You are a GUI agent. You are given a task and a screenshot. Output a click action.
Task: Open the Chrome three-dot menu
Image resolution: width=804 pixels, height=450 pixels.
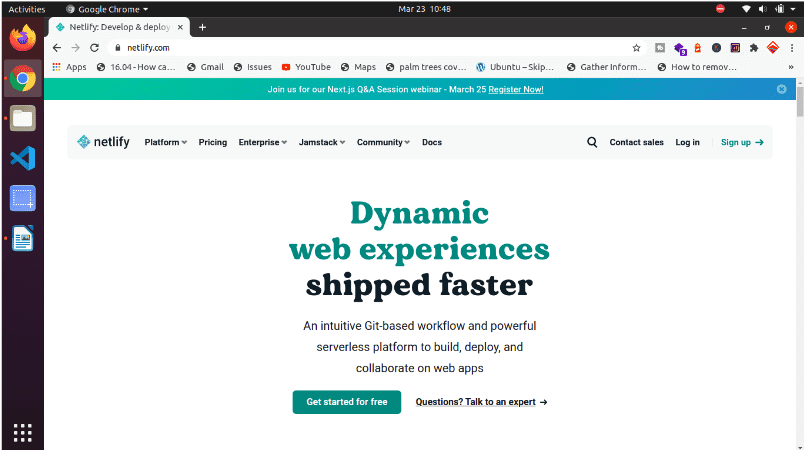pos(791,47)
